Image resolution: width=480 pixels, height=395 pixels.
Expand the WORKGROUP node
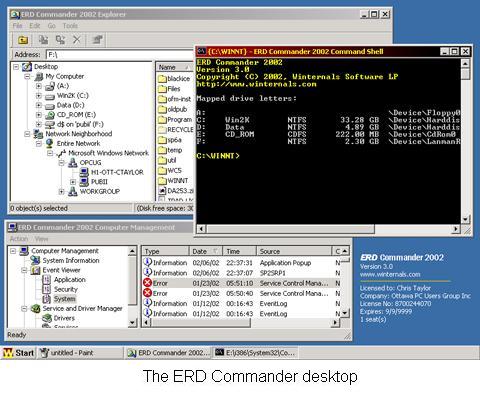click(61, 192)
